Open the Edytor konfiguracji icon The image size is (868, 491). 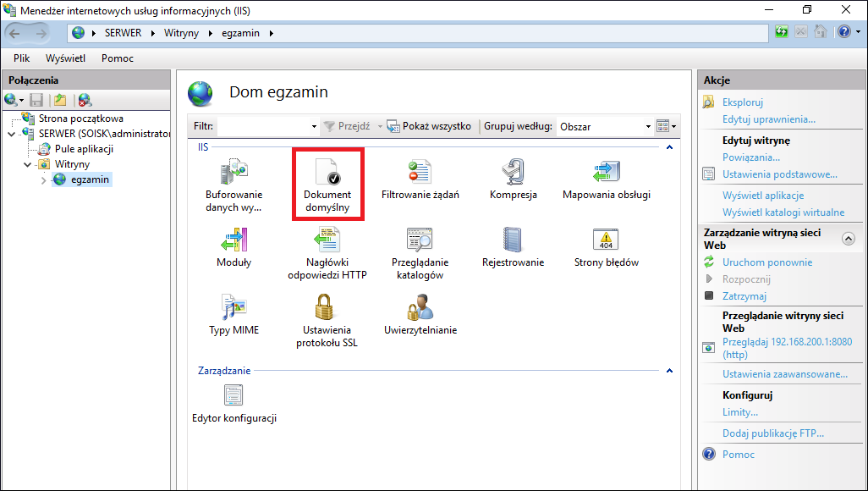pos(233,395)
